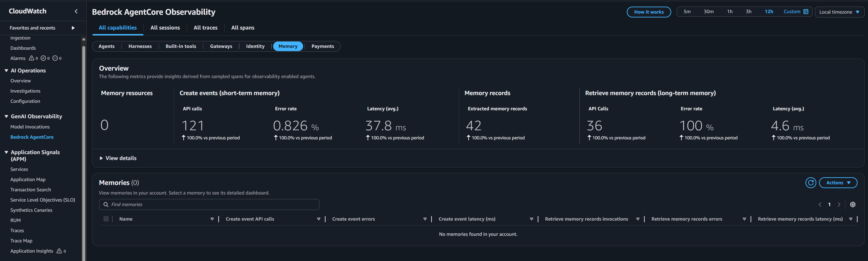Click the Find memories search field
This screenshot has height=261, width=868.
click(209, 204)
